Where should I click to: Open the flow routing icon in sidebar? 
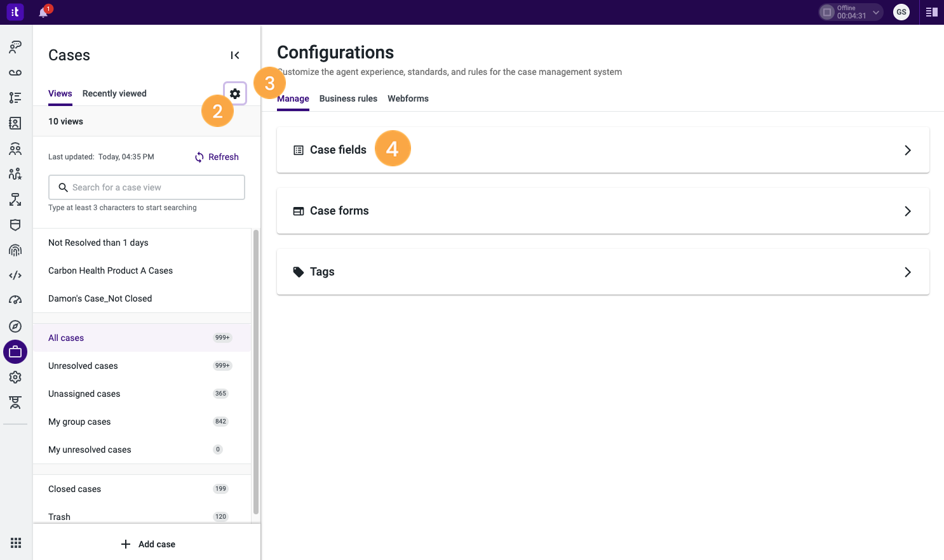(15, 199)
